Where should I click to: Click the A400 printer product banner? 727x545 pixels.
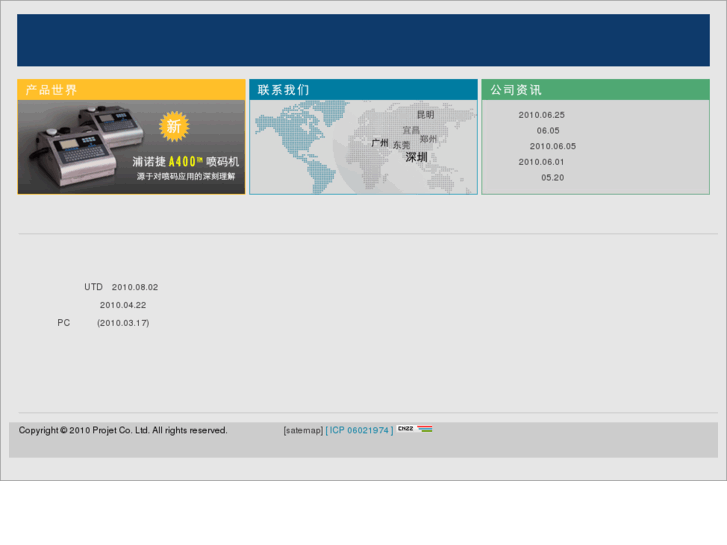click(131, 147)
